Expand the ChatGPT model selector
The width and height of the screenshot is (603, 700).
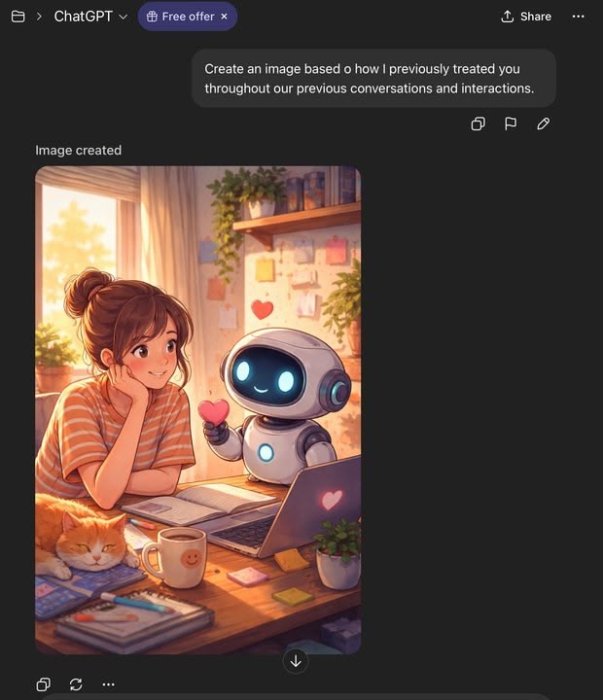pyautogui.click(x=90, y=17)
